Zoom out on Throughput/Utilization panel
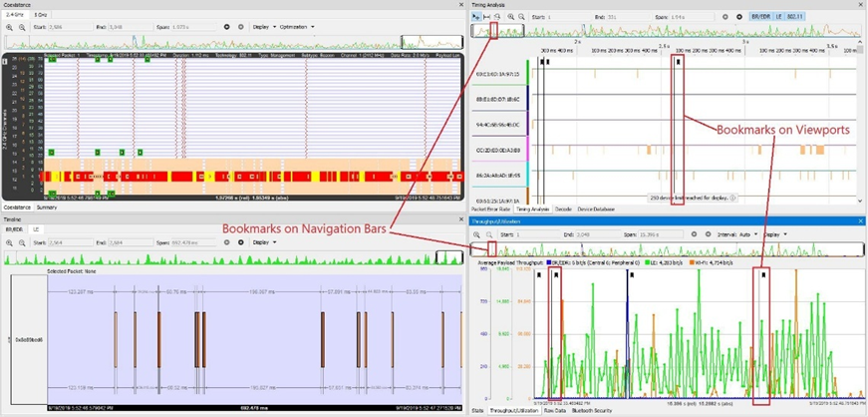868x417 pixels. (x=488, y=234)
